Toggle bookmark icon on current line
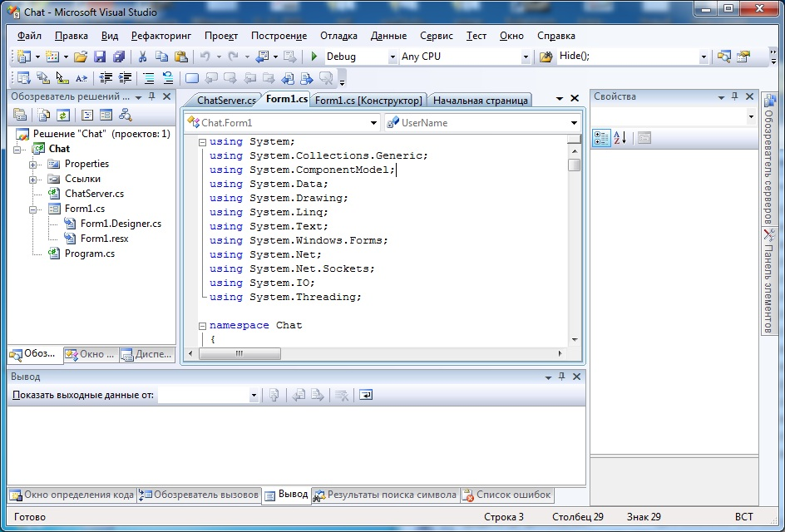This screenshot has width=785, height=532. [192, 78]
